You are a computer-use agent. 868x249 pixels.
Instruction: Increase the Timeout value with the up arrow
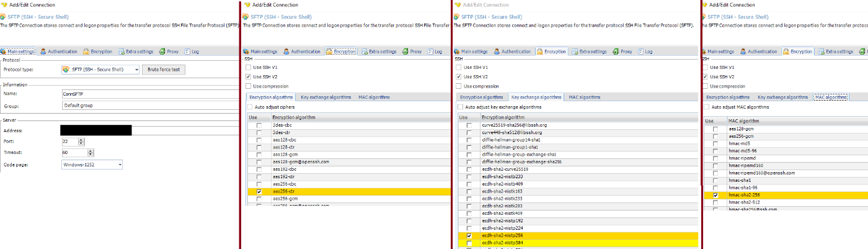[x=91, y=150]
